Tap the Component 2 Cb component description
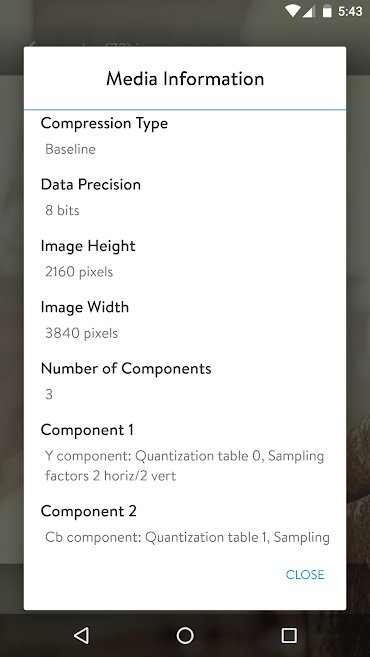Screen dimensions: 370x657 pos(187,538)
